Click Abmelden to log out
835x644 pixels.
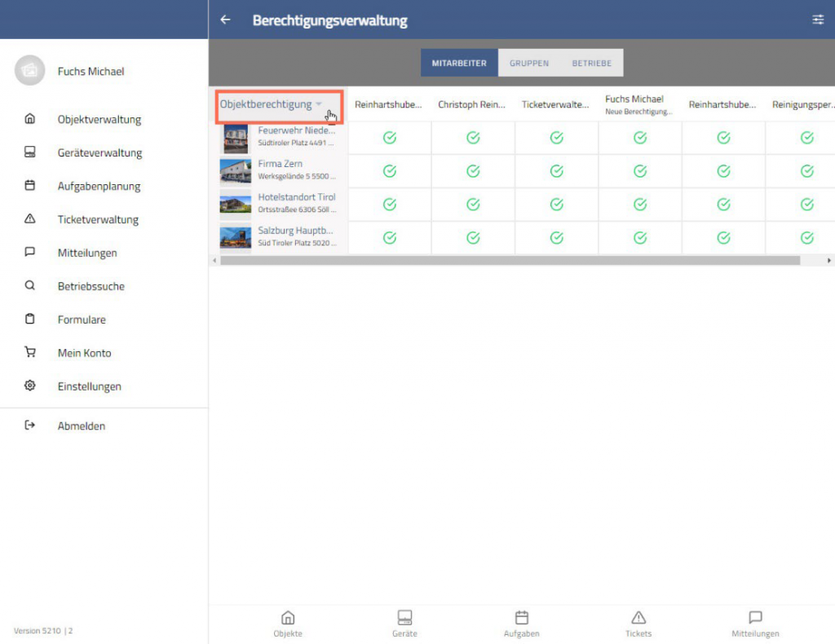click(x=81, y=426)
